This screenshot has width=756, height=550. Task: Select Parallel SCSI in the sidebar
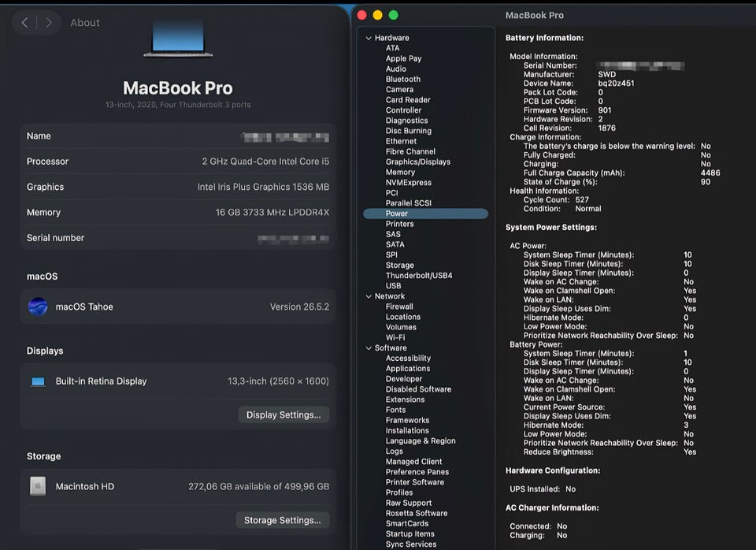(409, 203)
